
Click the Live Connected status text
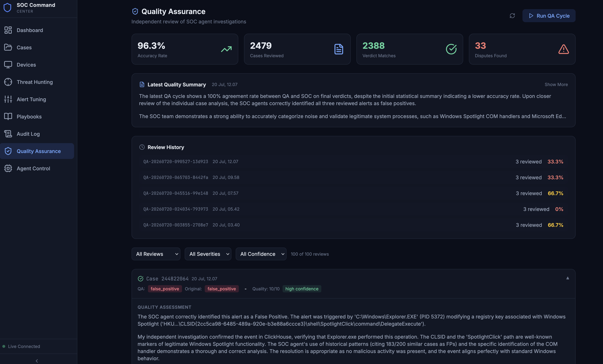pyautogui.click(x=24, y=346)
